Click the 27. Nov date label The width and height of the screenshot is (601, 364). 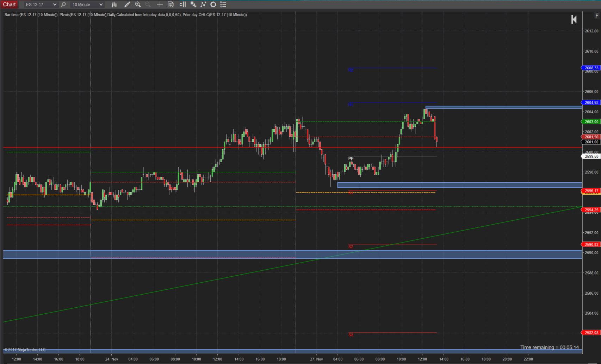pos(316,359)
